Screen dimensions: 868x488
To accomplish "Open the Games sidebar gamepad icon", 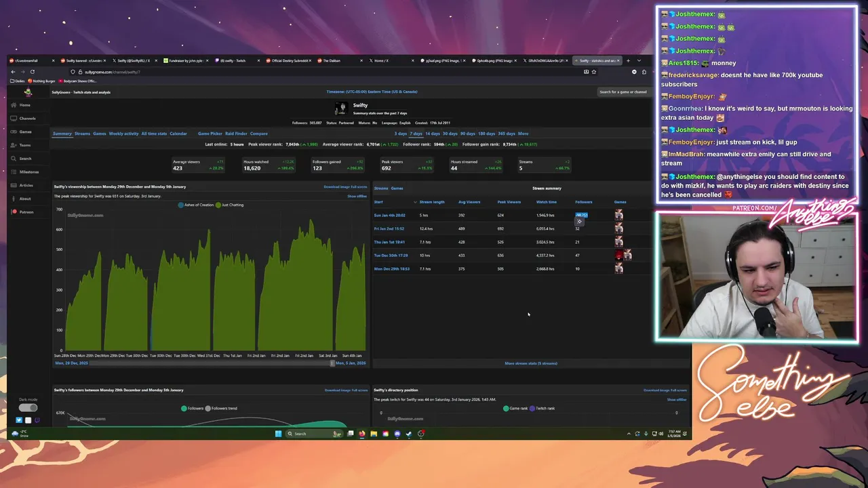I will tap(14, 131).
